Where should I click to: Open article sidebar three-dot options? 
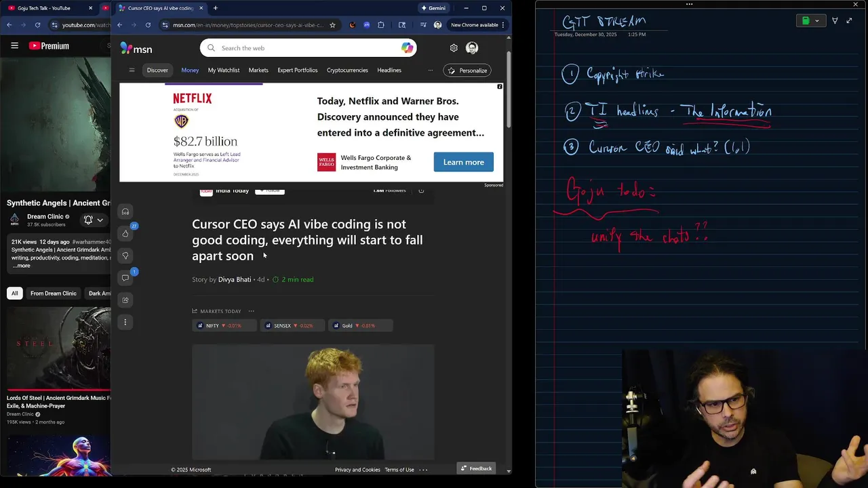click(125, 322)
